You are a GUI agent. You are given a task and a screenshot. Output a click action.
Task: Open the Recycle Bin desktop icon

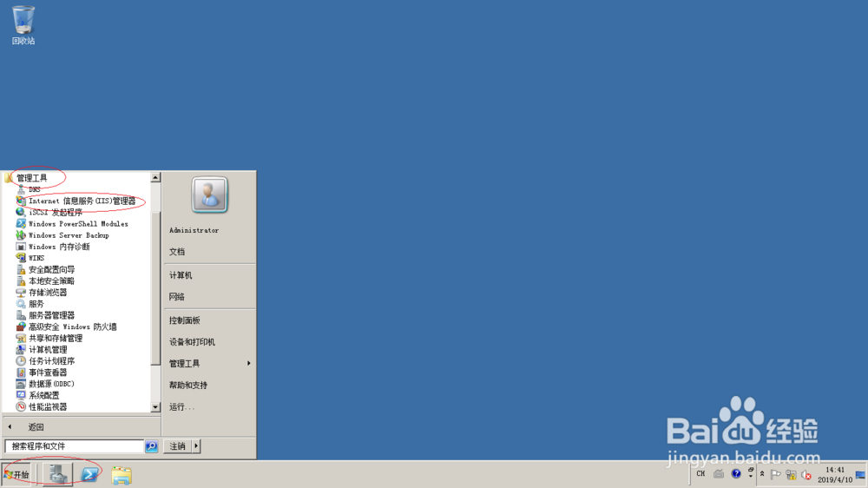(x=23, y=25)
